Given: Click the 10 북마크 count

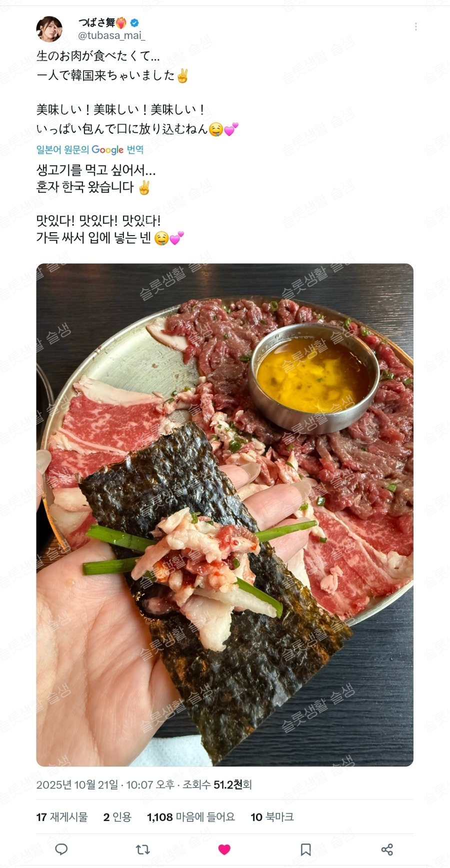Looking at the screenshot, I should (x=272, y=817).
